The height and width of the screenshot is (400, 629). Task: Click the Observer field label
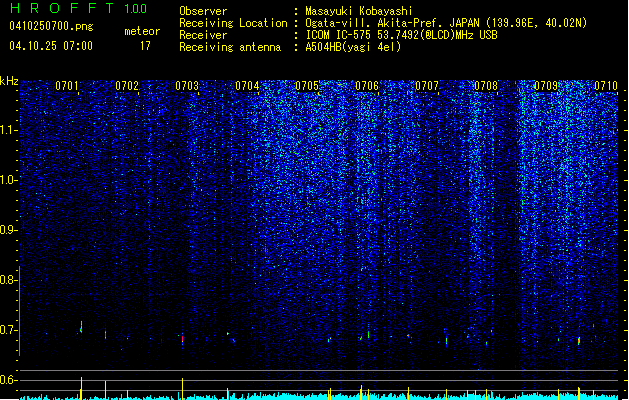click(x=203, y=11)
